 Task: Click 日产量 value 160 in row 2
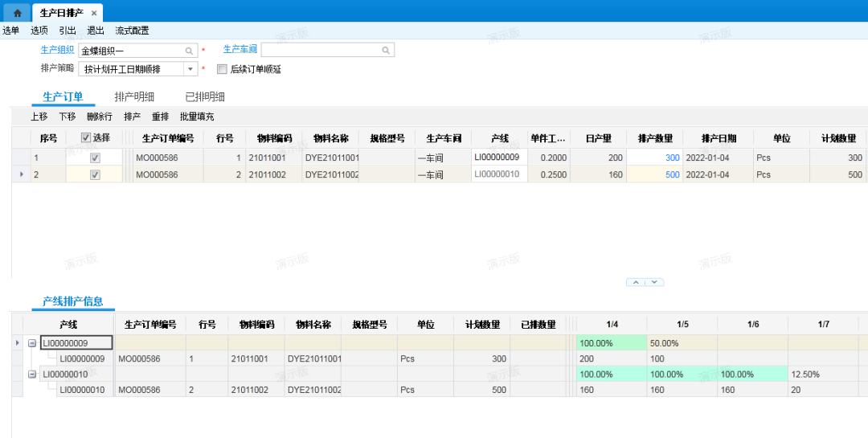pos(616,175)
